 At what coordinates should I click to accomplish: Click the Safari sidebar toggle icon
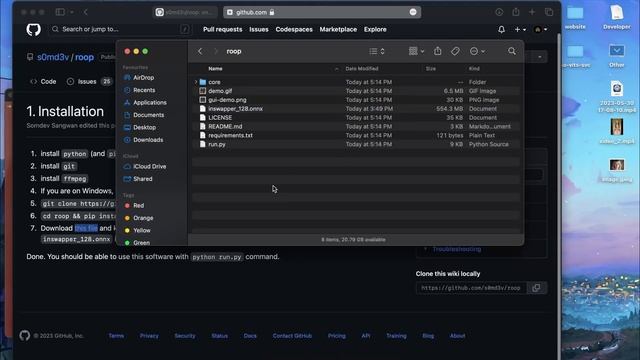point(60,12)
